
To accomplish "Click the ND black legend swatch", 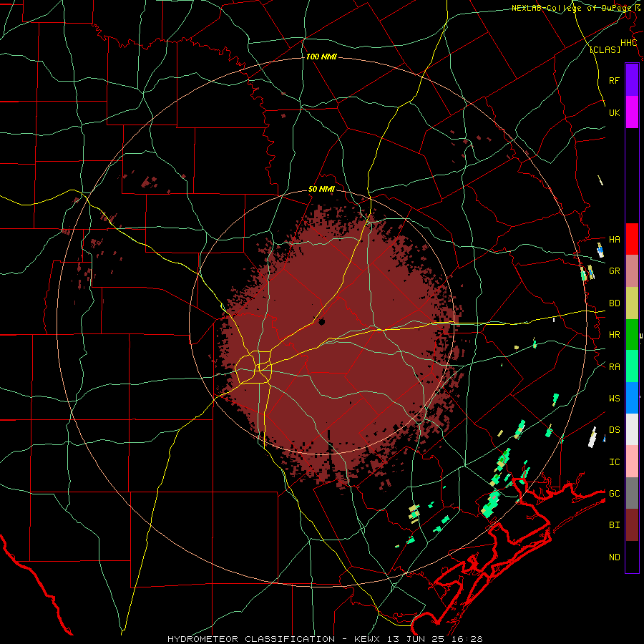I will pos(632,557).
